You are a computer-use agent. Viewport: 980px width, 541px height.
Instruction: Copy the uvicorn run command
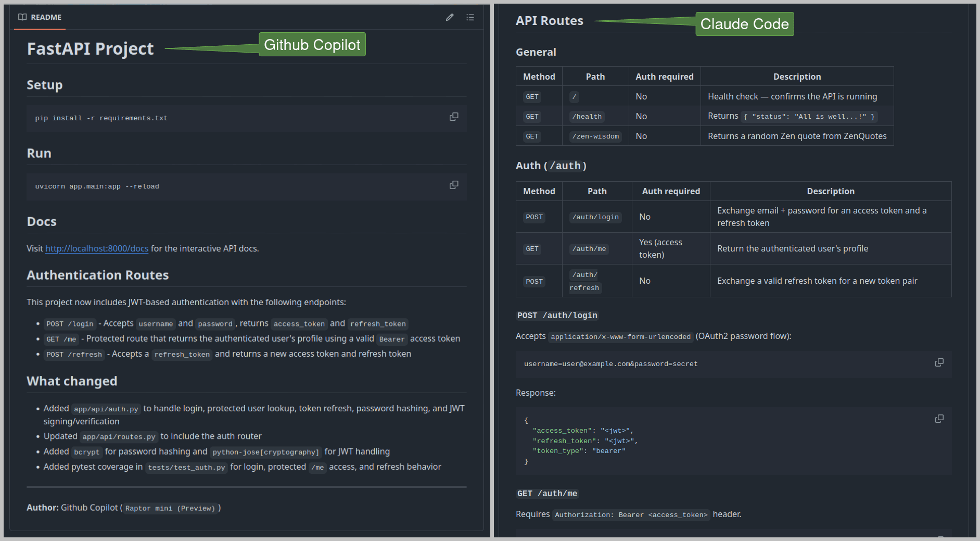point(454,185)
